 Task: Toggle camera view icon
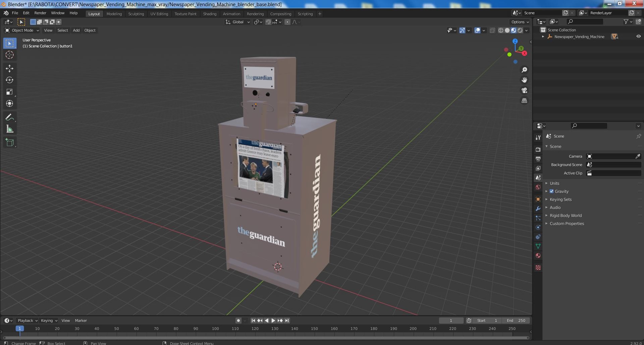524,90
